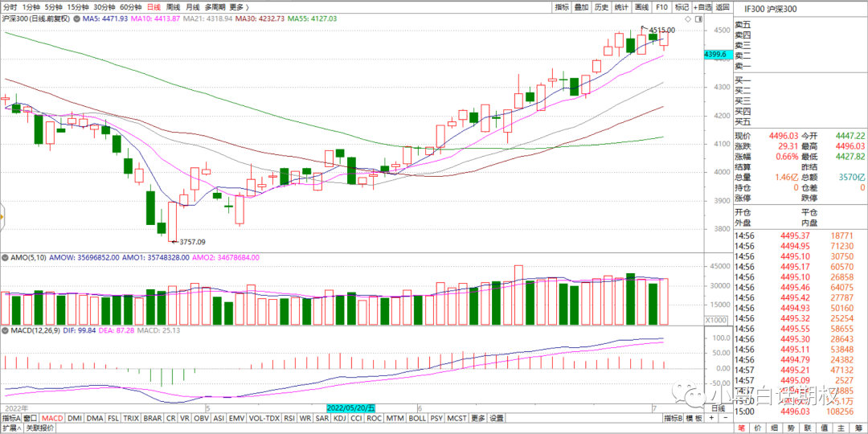Screen dimensions: 868x434
Task: Select the 笔 tab in bottom right panel
Action: 742,428
